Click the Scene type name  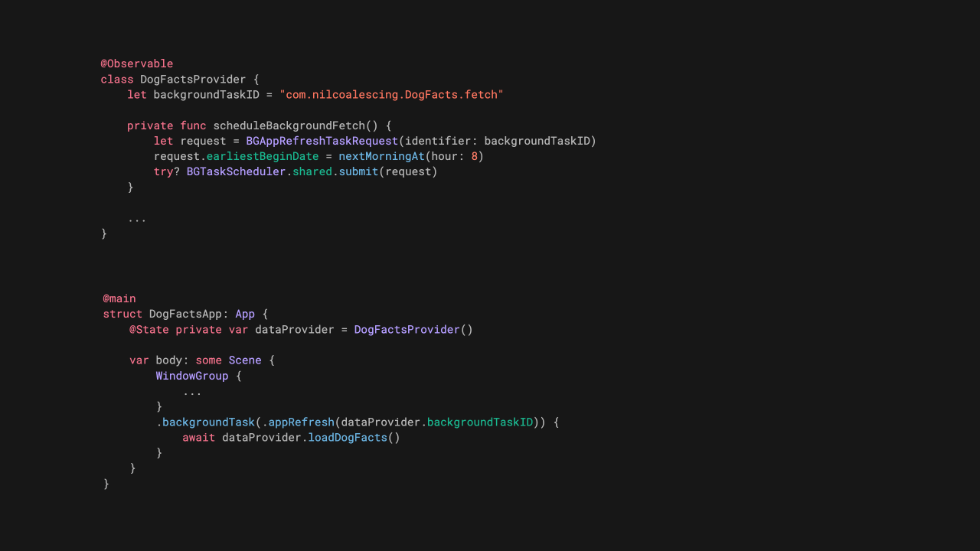[x=245, y=360]
